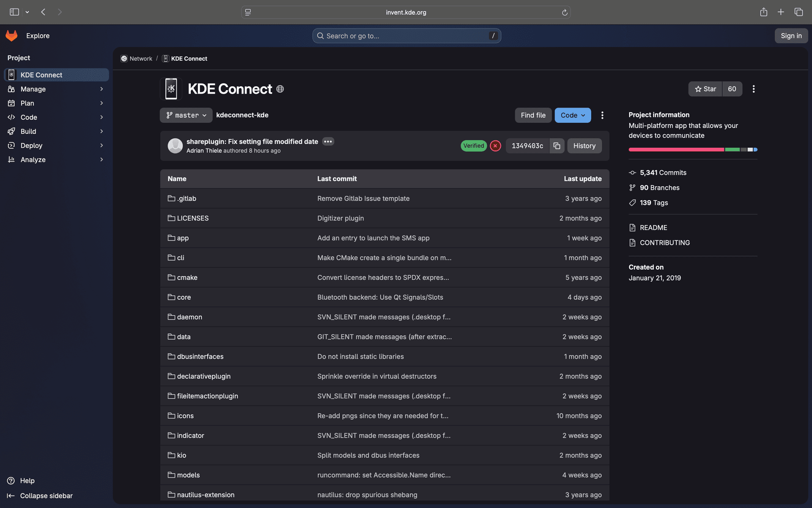Expand commit message with ellipsis toggle

click(x=328, y=141)
